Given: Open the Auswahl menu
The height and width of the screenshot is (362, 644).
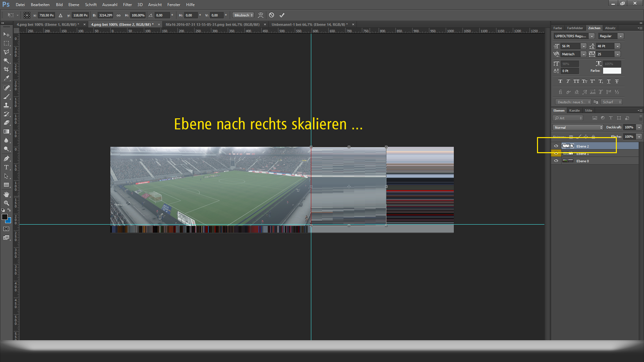Looking at the screenshot, I should point(110,5).
